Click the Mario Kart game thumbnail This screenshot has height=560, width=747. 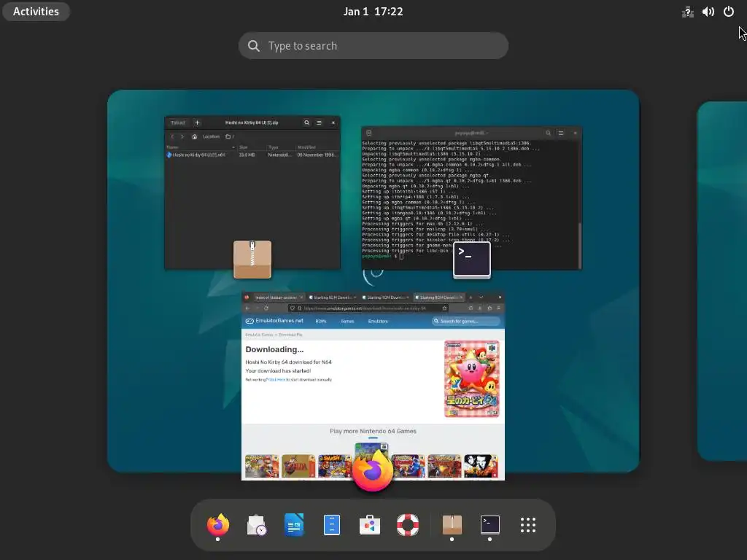(262, 466)
